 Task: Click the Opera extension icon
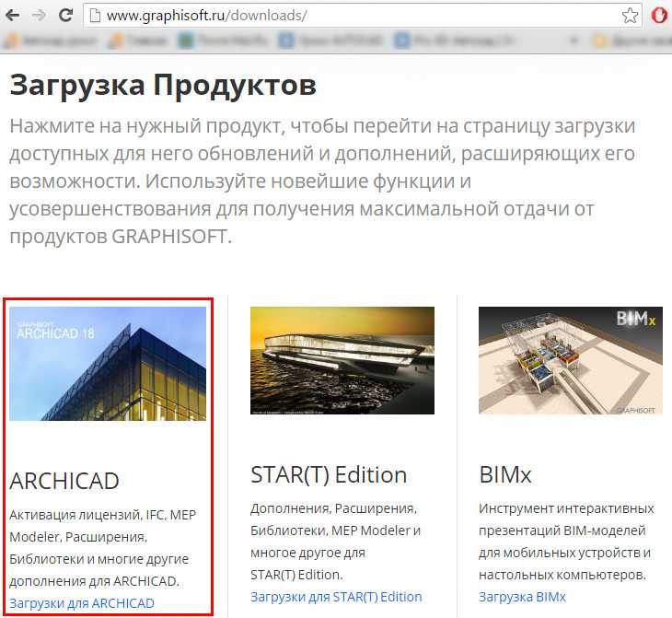click(659, 16)
